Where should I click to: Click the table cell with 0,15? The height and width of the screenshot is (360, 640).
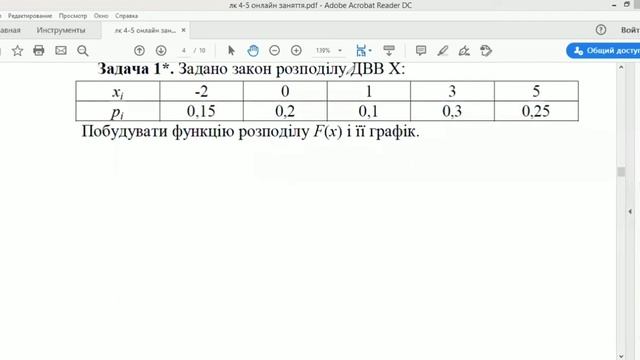point(201,111)
